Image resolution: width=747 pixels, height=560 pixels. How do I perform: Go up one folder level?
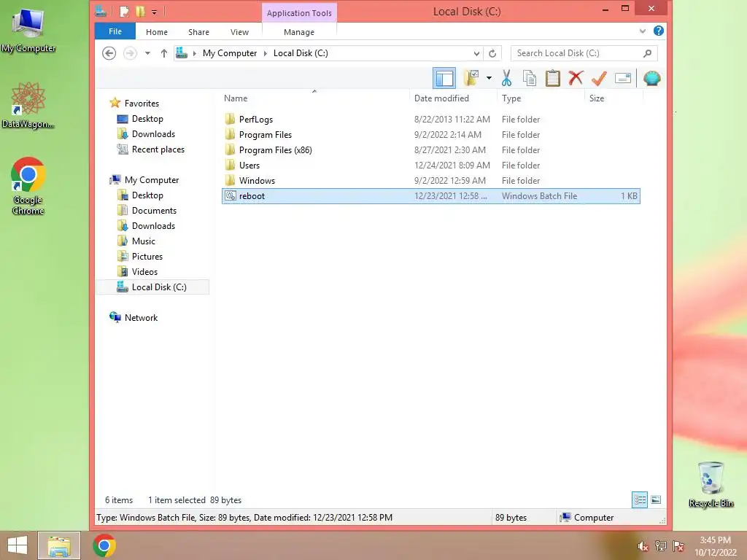point(163,52)
